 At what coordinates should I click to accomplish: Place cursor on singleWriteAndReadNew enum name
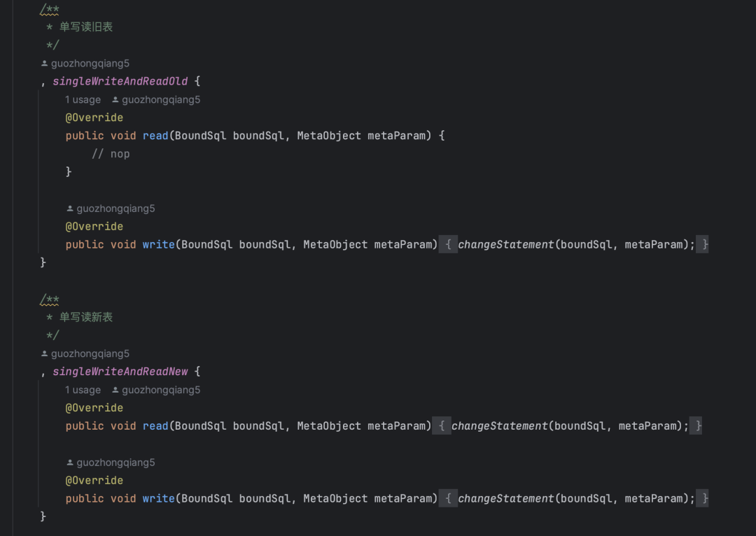point(120,372)
